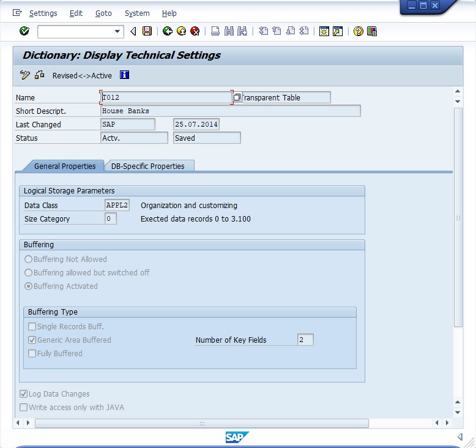Collapse command field with the triangle icon
476x448 pixels.
click(133, 31)
